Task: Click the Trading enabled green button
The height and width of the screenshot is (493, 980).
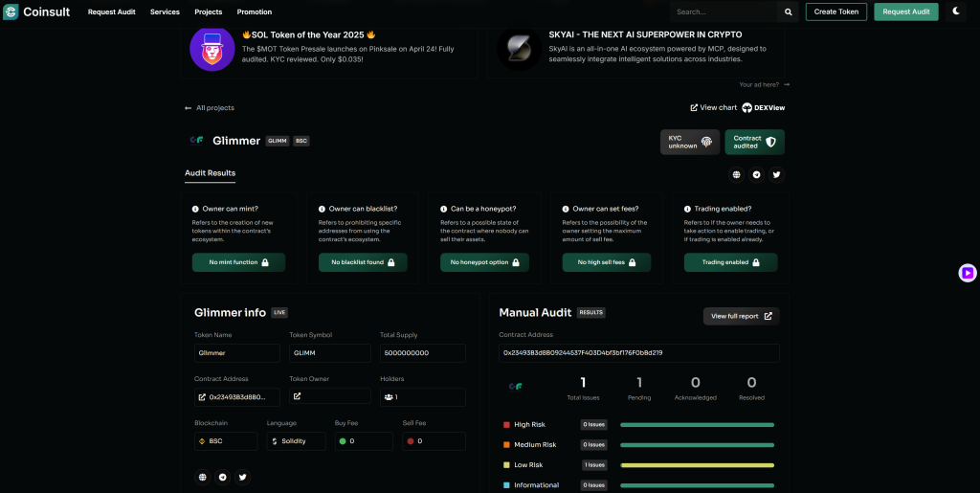Action: (730, 262)
